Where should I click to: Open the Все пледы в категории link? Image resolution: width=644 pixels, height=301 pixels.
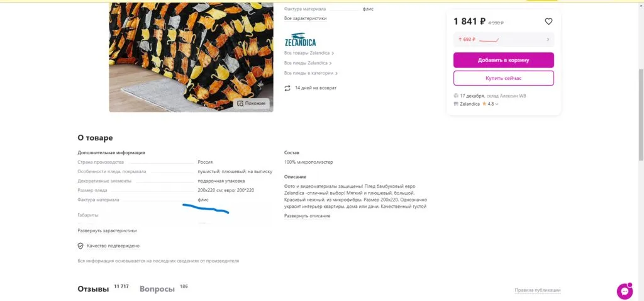pos(308,73)
